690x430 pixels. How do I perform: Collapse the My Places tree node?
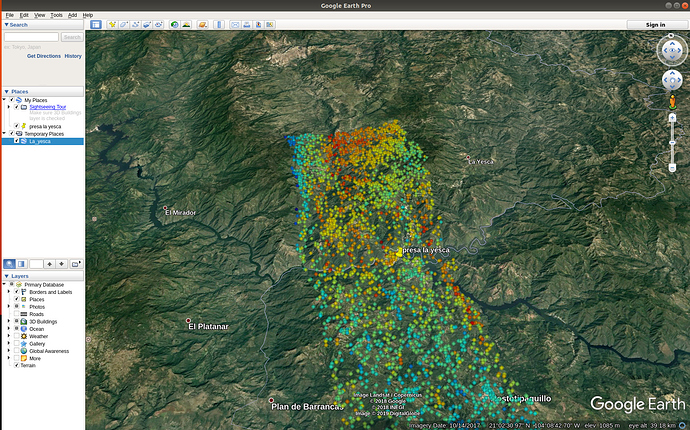(x=5, y=100)
